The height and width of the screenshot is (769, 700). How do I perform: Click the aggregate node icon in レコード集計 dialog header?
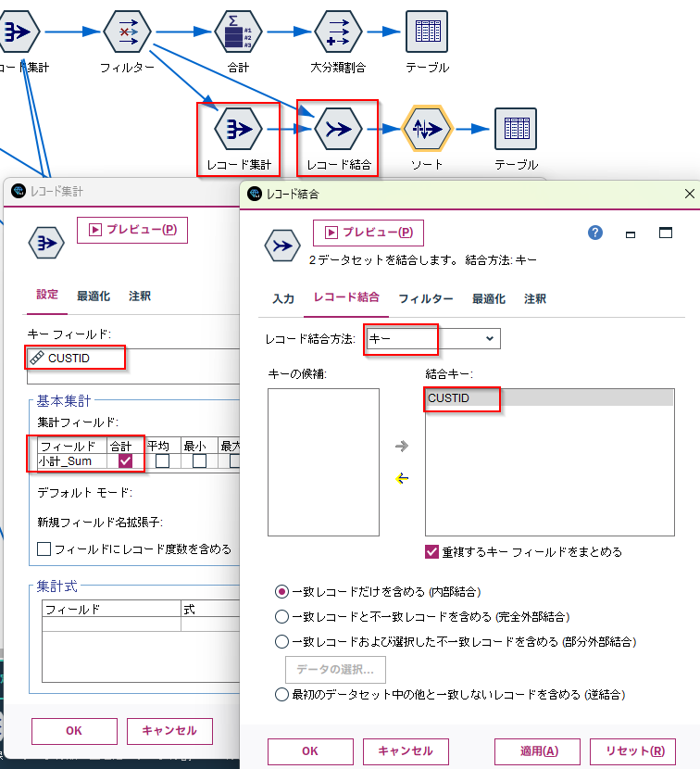click(x=46, y=243)
